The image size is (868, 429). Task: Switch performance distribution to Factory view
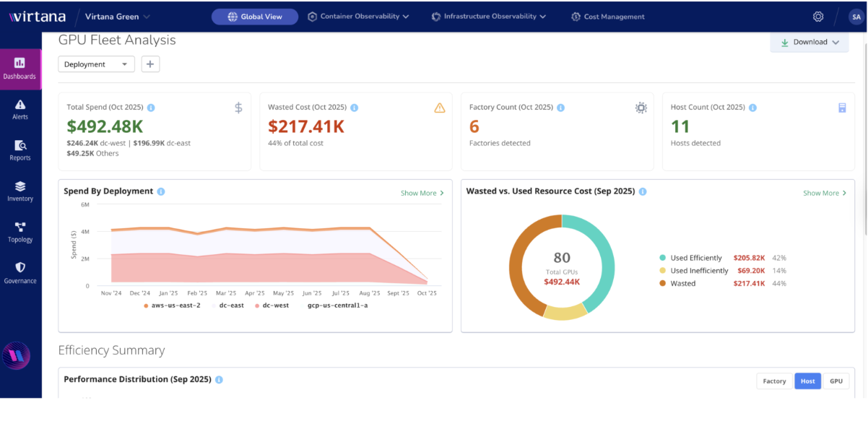(773, 381)
